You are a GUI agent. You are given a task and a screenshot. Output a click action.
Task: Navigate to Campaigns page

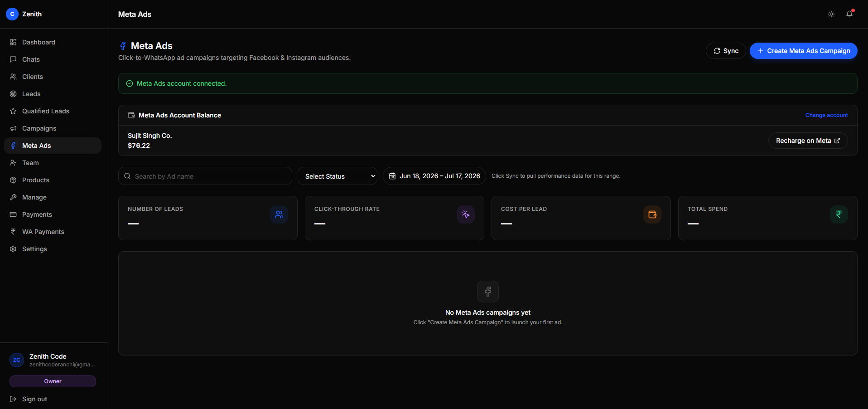click(53, 128)
